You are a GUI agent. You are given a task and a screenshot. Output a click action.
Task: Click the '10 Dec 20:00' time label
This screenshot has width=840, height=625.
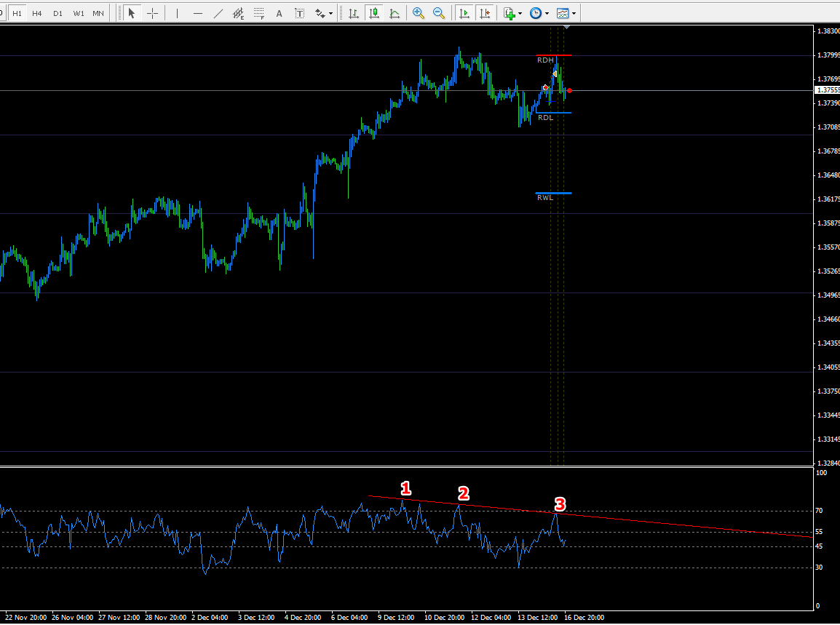point(445,618)
